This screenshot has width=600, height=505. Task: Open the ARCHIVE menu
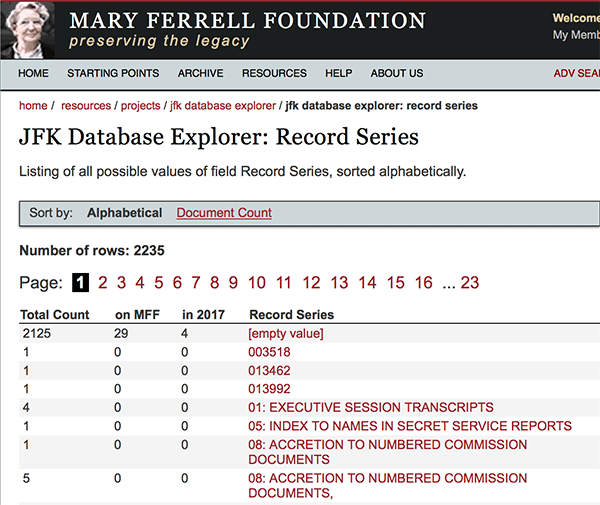pyautogui.click(x=200, y=73)
